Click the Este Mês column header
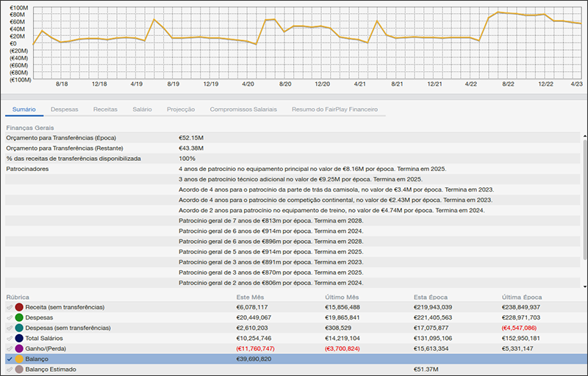Image resolution: width=588 pixels, height=376 pixels. pos(251,297)
